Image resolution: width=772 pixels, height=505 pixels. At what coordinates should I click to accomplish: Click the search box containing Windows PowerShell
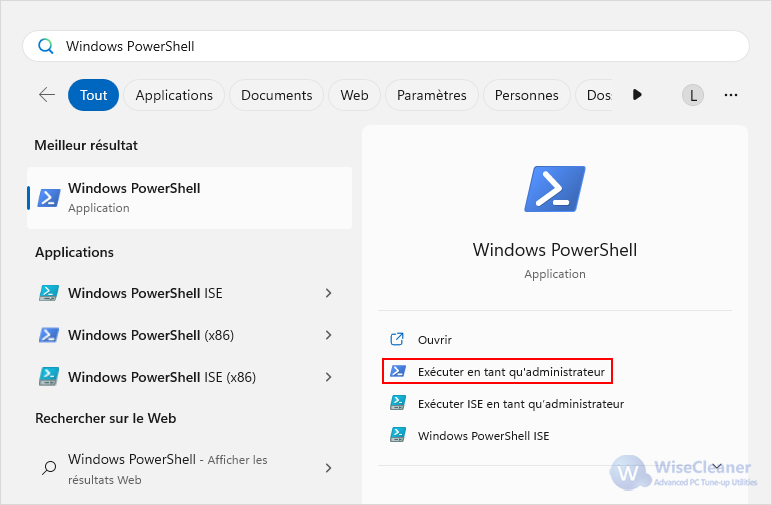click(386, 46)
